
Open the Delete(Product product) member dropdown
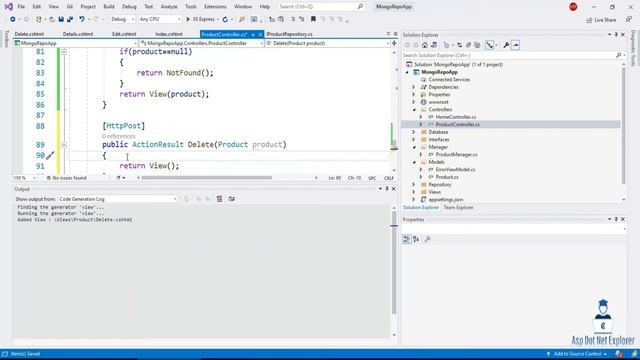coord(327,43)
